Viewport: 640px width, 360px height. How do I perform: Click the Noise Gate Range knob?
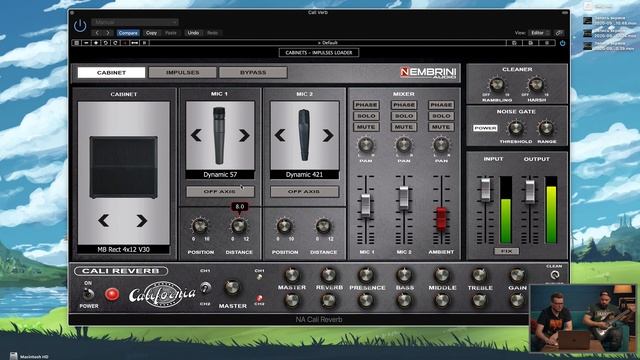(546, 128)
